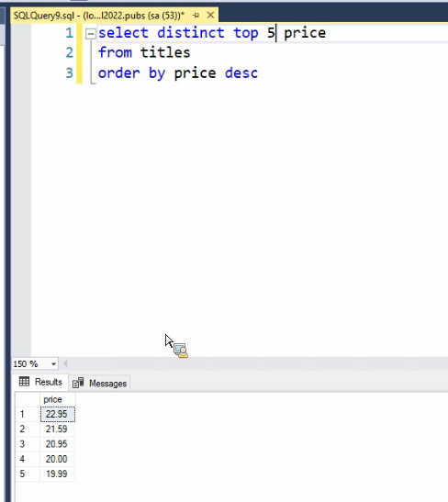Switch to the Results tab
The height and width of the screenshot is (502, 448).
tap(40, 382)
